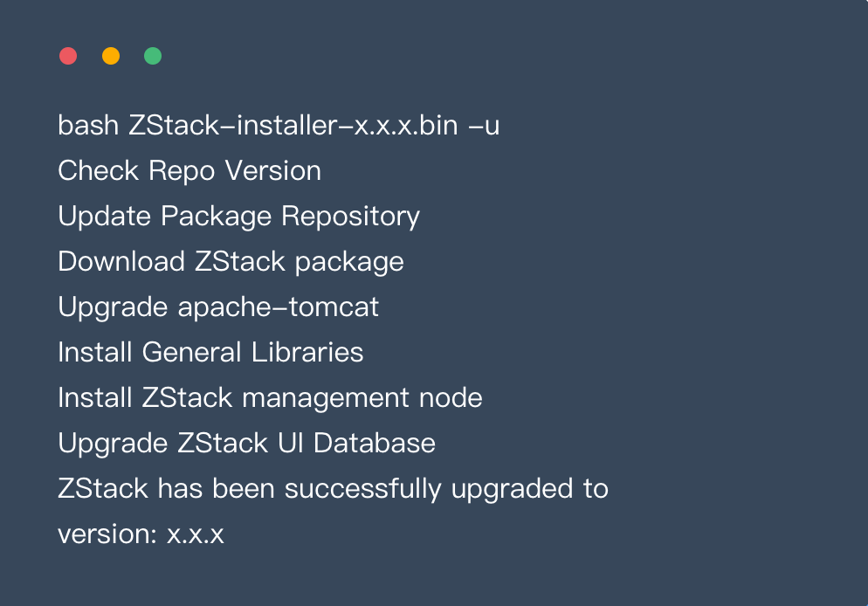Click the word Version in second line
This screenshot has height=606, width=868.
pos(273,171)
